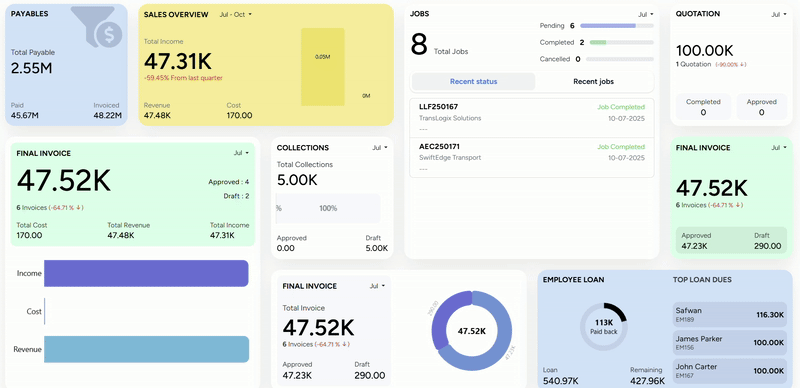The image size is (800, 388).
Task: Click the yellow Sales Overview bar
Action: click(x=322, y=67)
